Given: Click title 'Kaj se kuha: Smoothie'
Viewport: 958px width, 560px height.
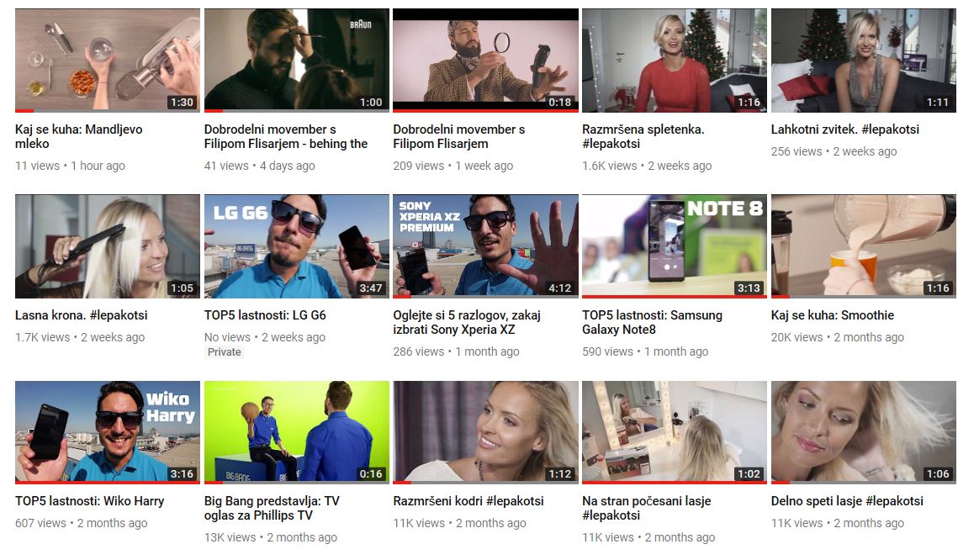Looking at the screenshot, I should 832,315.
